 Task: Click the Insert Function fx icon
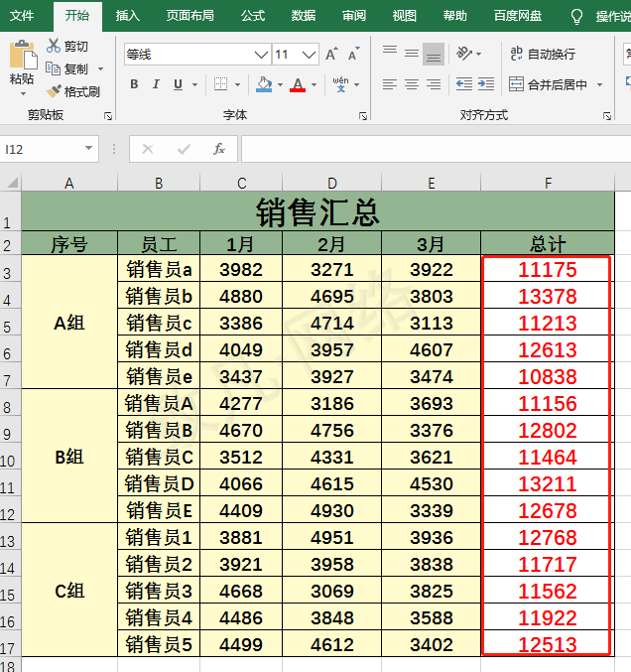click(x=219, y=149)
